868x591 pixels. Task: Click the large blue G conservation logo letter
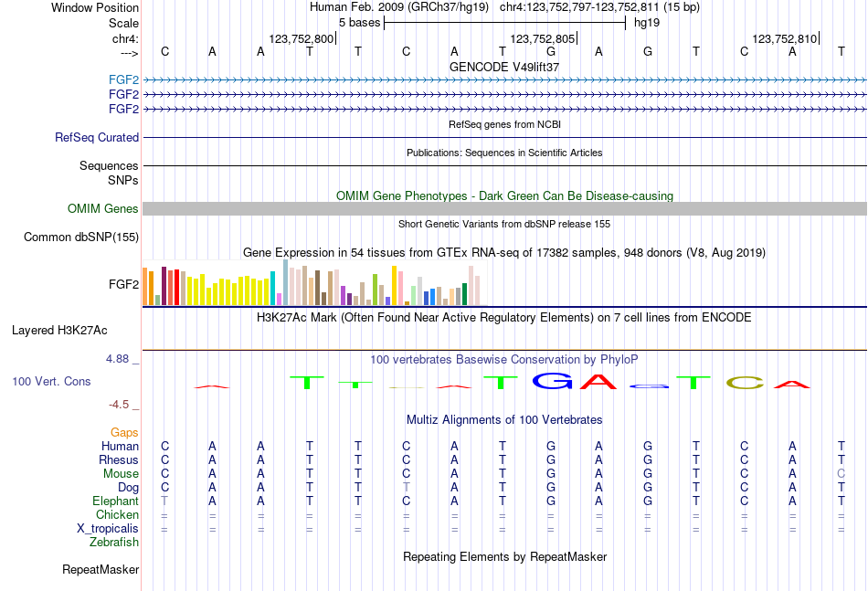(552, 381)
